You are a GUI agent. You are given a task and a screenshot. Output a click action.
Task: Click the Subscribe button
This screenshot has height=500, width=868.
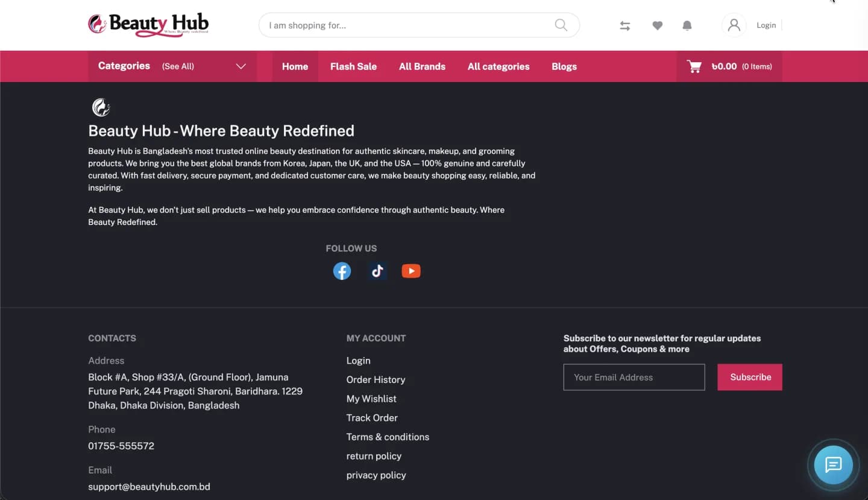pos(750,377)
